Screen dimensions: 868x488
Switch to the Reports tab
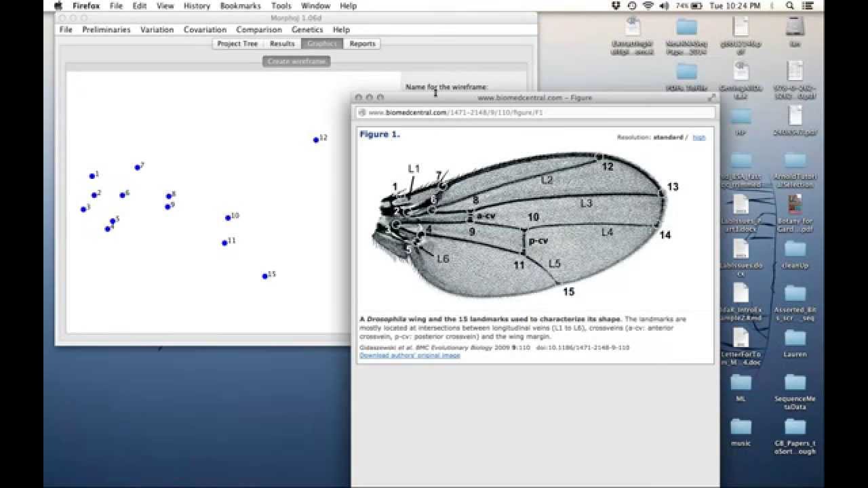click(x=363, y=43)
